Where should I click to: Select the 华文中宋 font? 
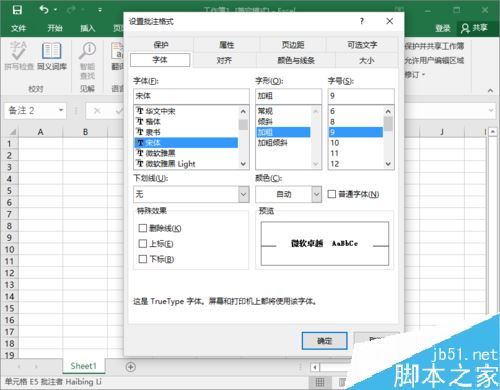(x=187, y=111)
